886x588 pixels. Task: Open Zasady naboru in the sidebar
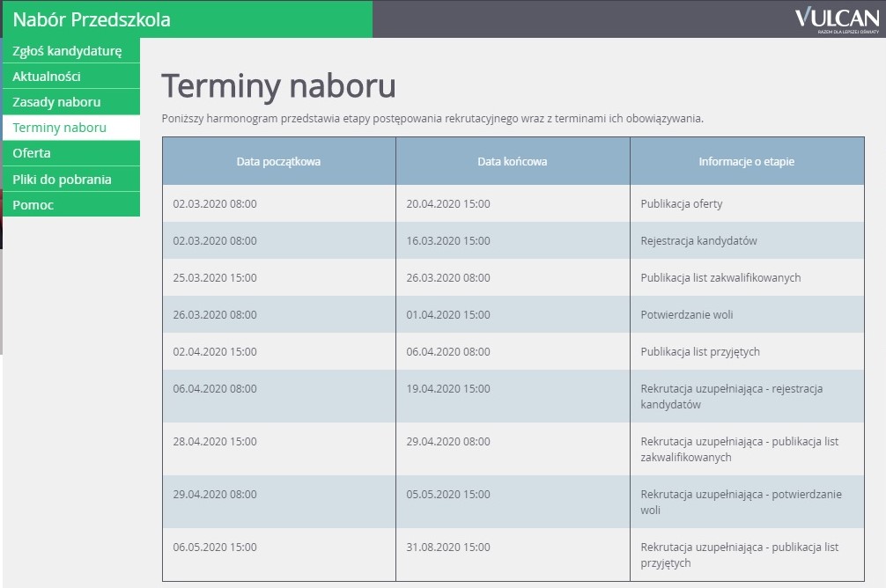click(x=56, y=102)
